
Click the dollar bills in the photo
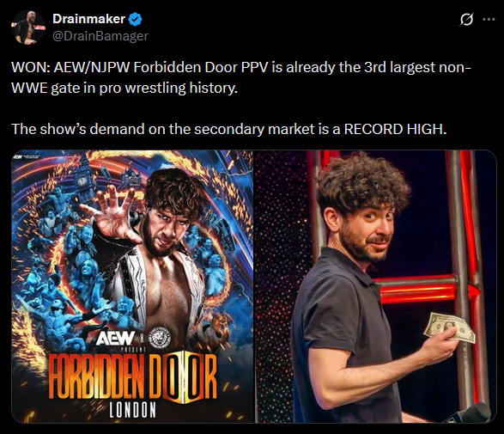point(449,327)
